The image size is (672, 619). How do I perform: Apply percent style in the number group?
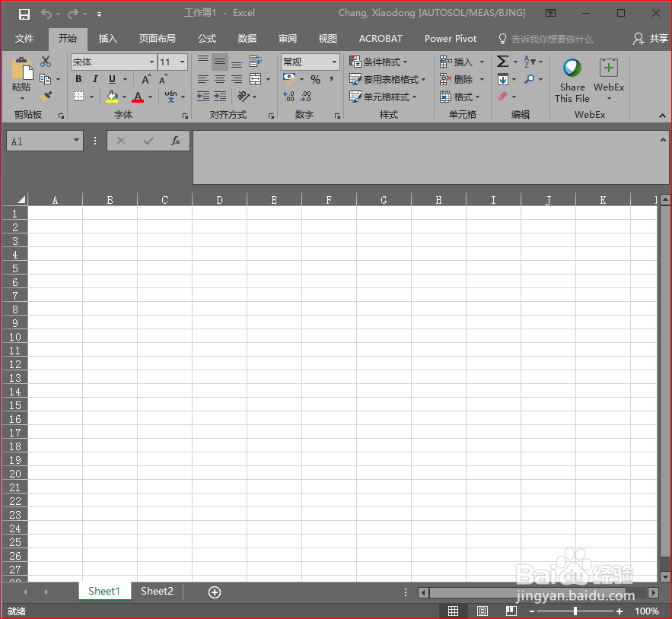[315, 78]
